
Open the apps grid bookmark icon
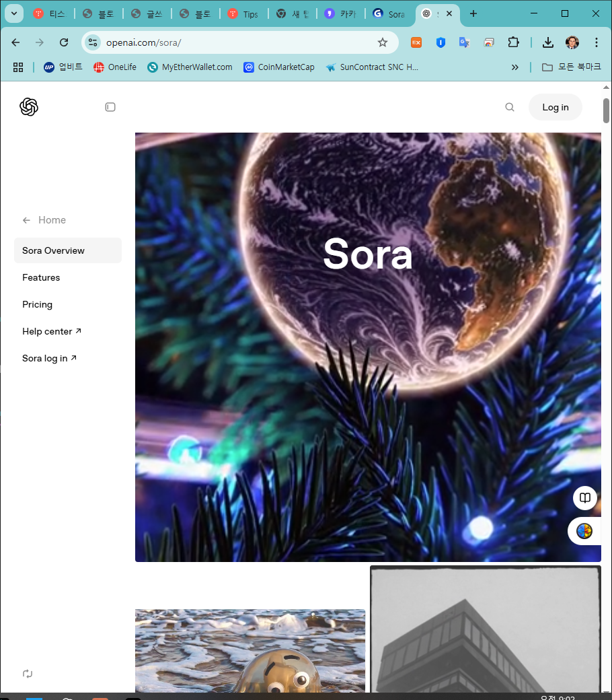point(18,67)
